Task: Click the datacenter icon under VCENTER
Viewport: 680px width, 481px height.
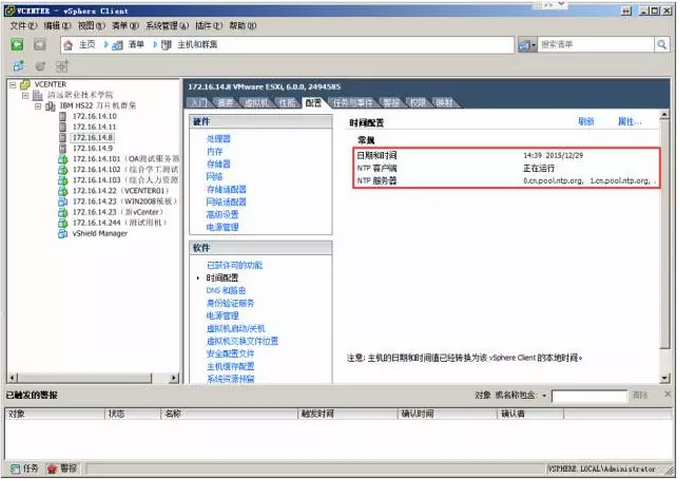Action: [38, 95]
